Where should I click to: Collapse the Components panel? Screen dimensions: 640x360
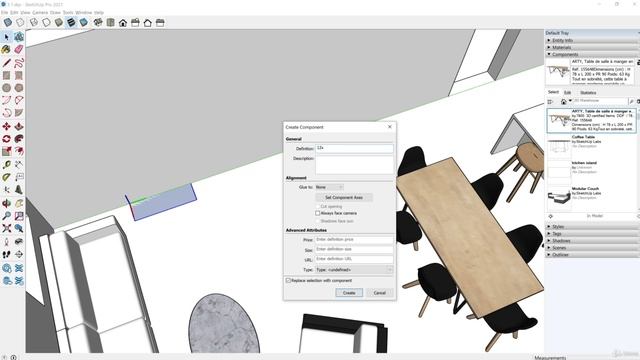[592, 54]
